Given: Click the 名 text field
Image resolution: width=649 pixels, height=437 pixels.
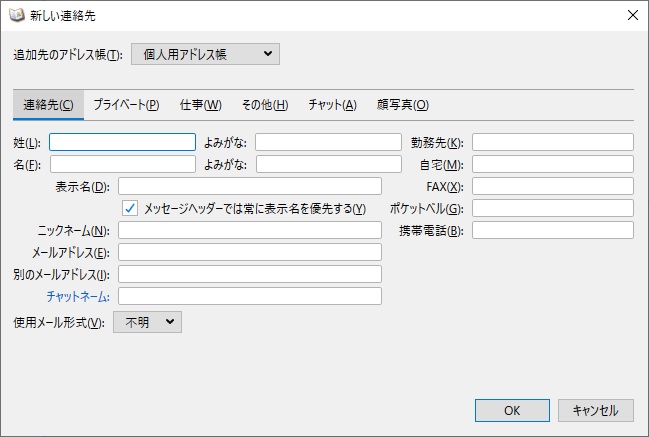Looking at the screenshot, I should pyautogui.click(x=122, y=164).
